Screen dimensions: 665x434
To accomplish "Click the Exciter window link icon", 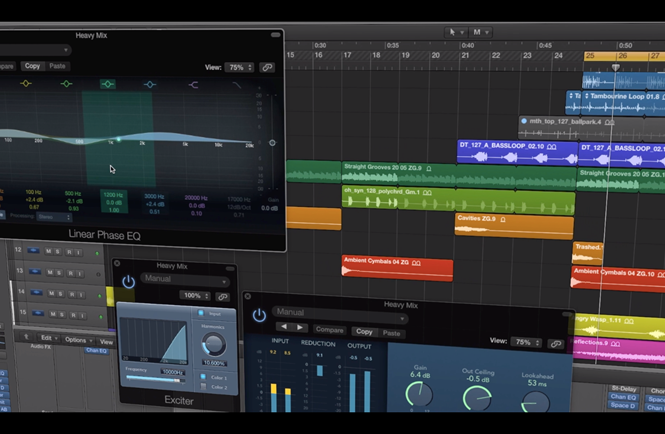I will (x=222, y=296).
